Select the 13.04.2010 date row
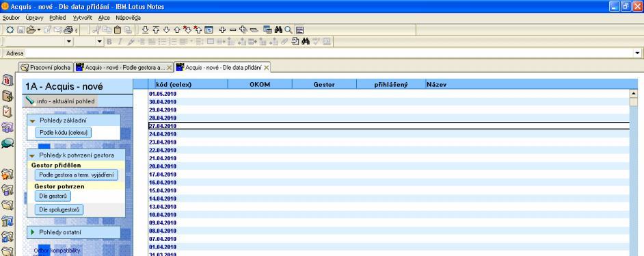Image resolution: width=644 pixels, height=256 pixels. point(388,206)
